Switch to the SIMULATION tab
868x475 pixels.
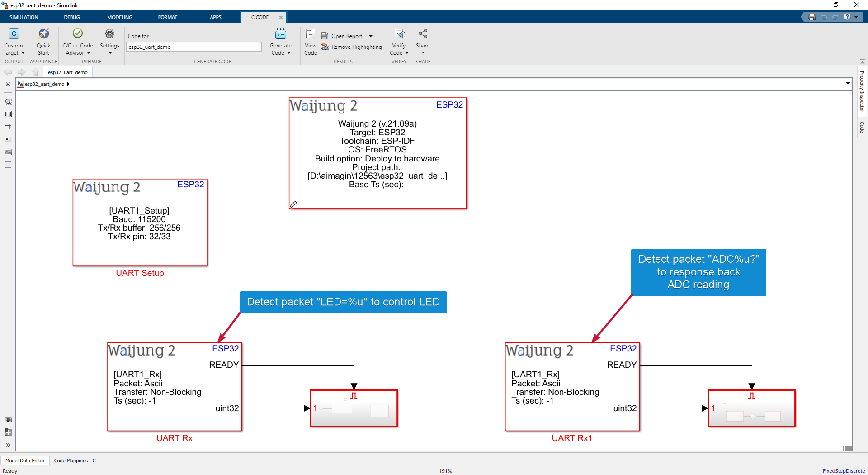click(x=24, y=17)
